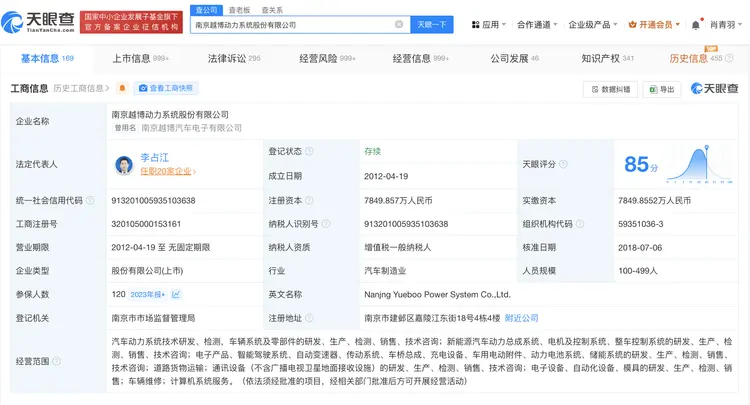Click the TianYanCha logo at top left

[x=38, y=22]
